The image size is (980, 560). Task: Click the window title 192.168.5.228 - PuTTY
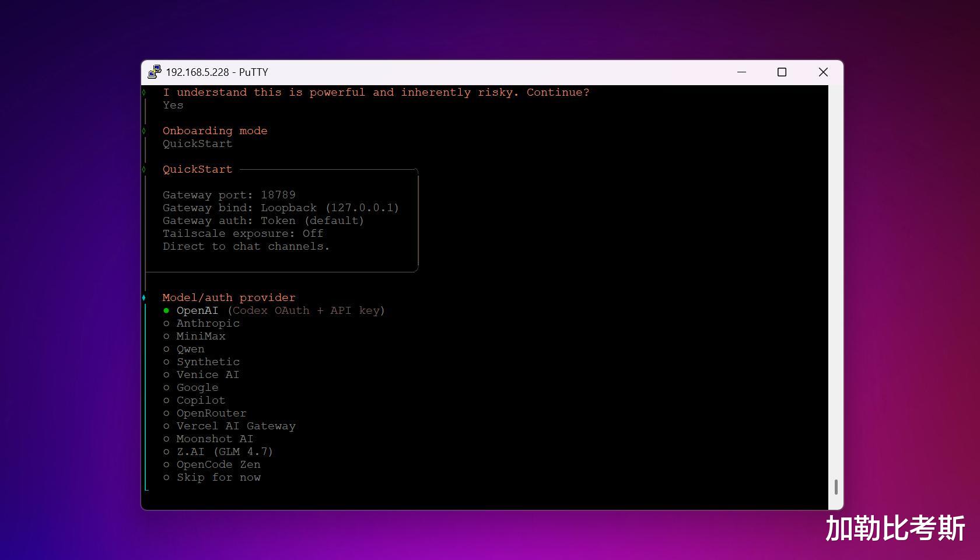click(217, 72)
